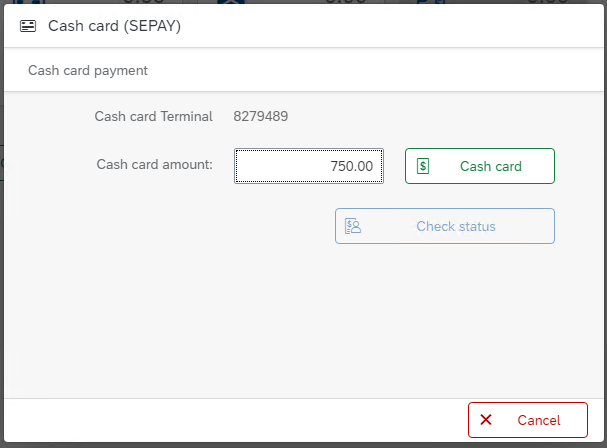Select the terminal number 8279489
Image resolution: width=607 pixels, height=448 pixels.
pyautogui.click(x=261, y=116)
